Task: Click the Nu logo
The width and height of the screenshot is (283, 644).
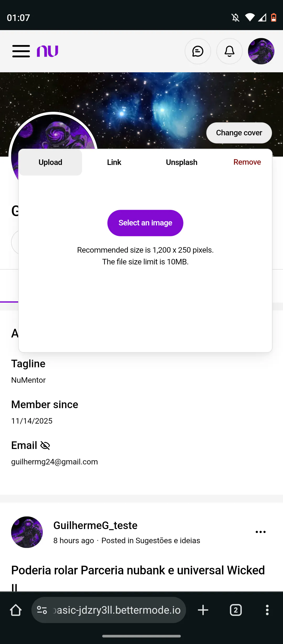Action: [47, 51]
